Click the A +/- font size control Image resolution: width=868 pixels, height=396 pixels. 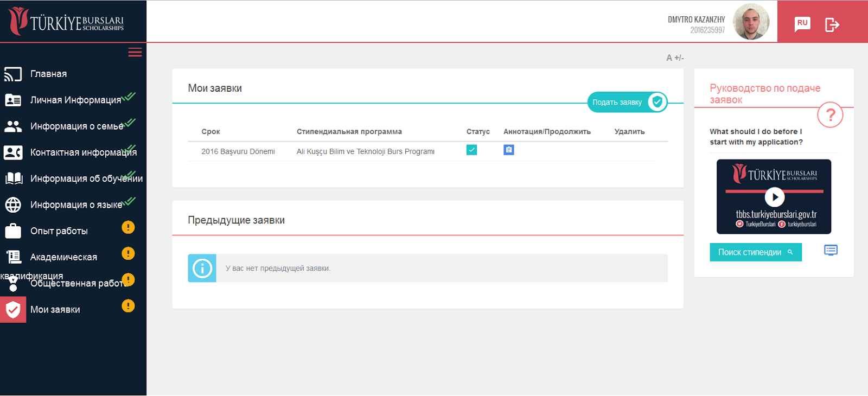pyautogui.click(x=675, y=58)
